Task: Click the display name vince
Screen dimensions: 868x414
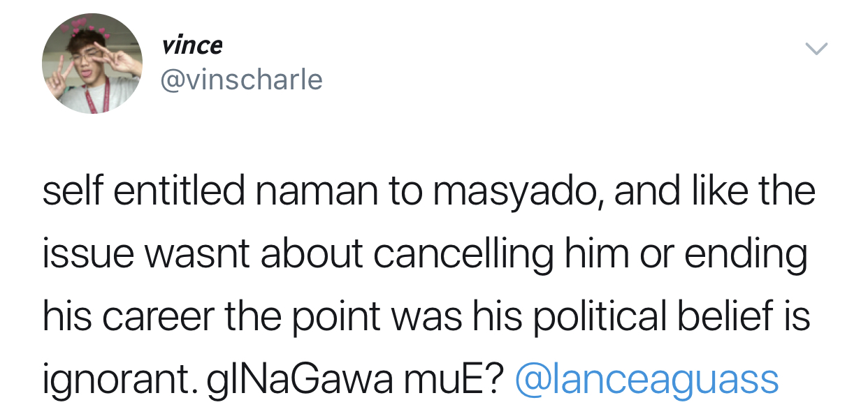Action: pos(192,46)
